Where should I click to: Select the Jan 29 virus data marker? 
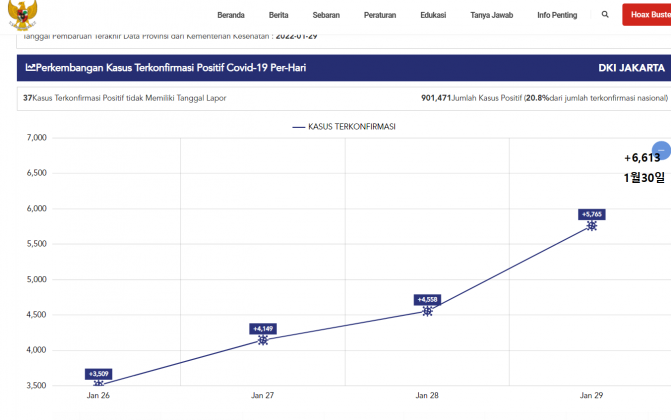coord(592,226)
